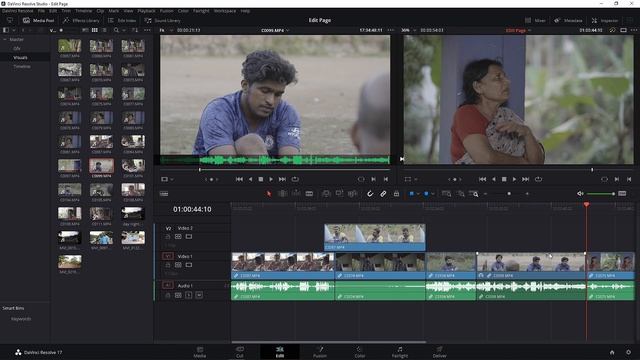Toggle A1 destination control

tap(167, 285)
